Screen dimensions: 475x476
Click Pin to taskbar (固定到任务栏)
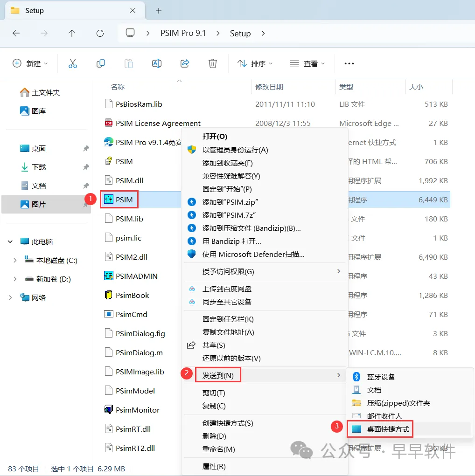click(265, 319)
